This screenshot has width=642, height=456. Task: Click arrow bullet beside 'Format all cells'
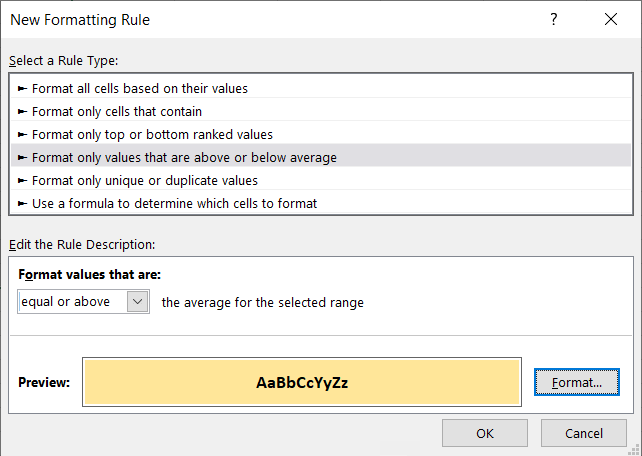(x=23, y=88)
